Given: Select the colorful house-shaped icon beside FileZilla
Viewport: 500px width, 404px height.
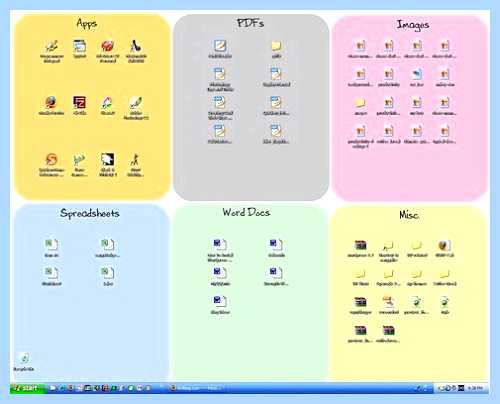Looking at the screenshot, I should tap(107, 102).
